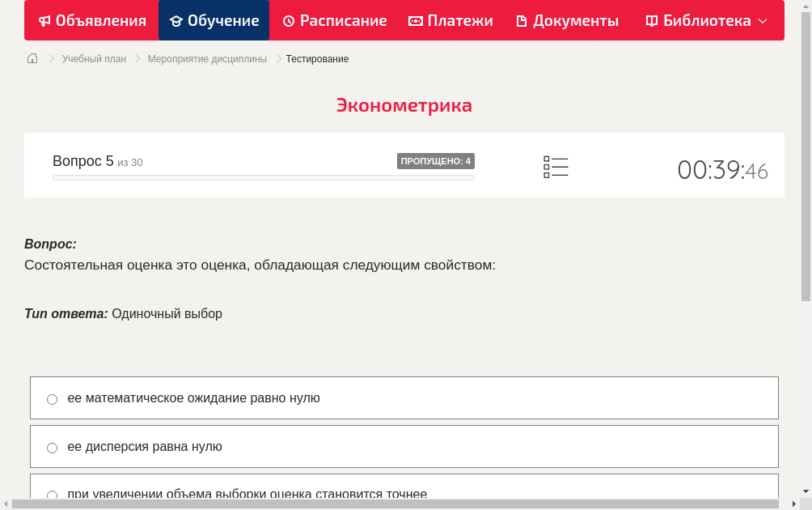Open the question list navigator icon
This screenshot has width=812, height=510.
pos(556,166)
